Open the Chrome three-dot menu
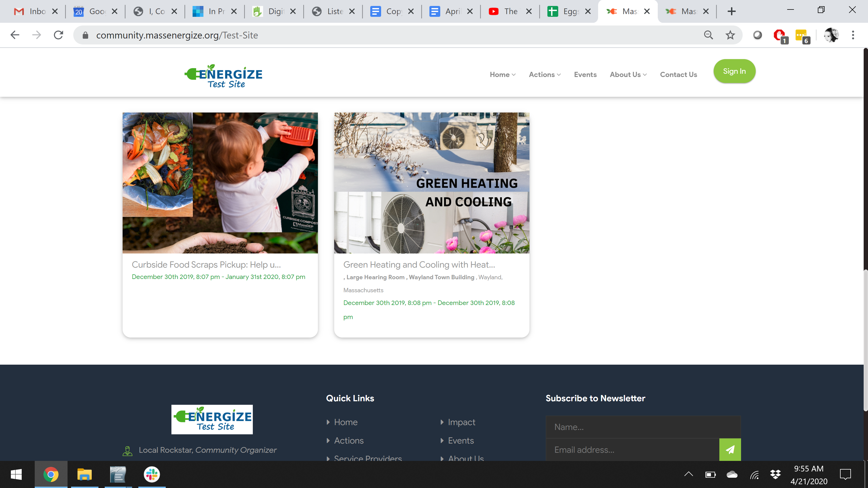Screen dimensions: 868x488 click(x=853, y=35)
